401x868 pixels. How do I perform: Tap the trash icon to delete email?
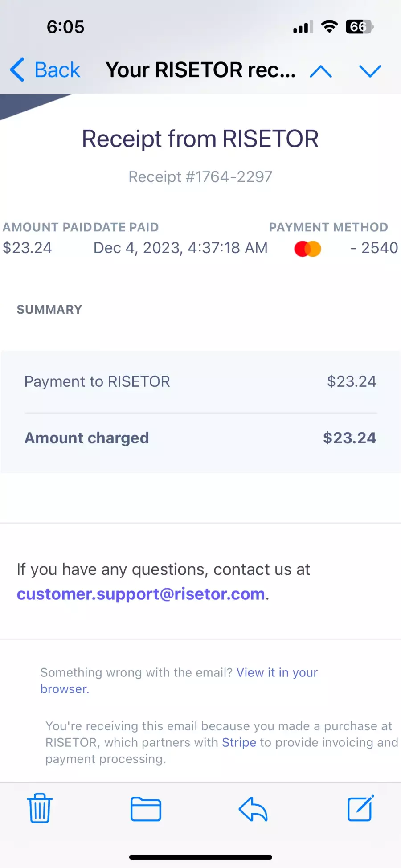point(40,808)
